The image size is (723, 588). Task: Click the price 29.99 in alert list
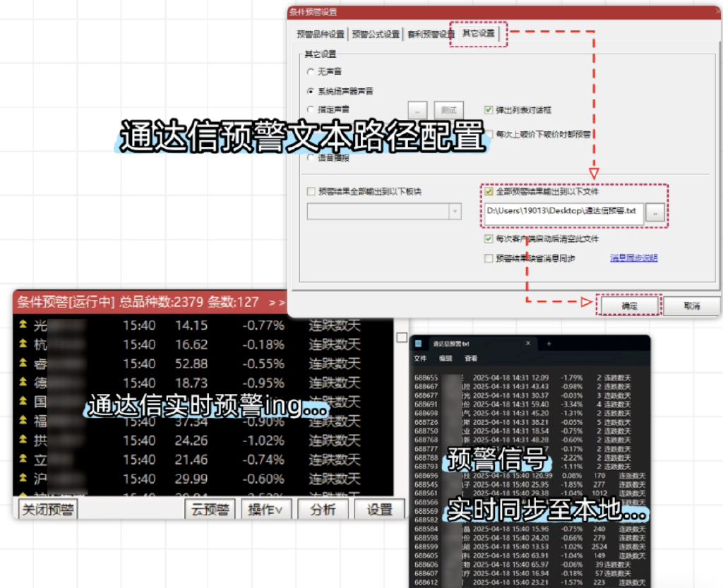click(x=191, y=479)
